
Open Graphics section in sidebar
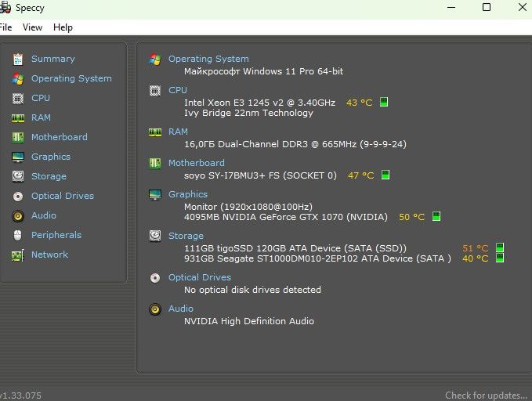[51, 157]
